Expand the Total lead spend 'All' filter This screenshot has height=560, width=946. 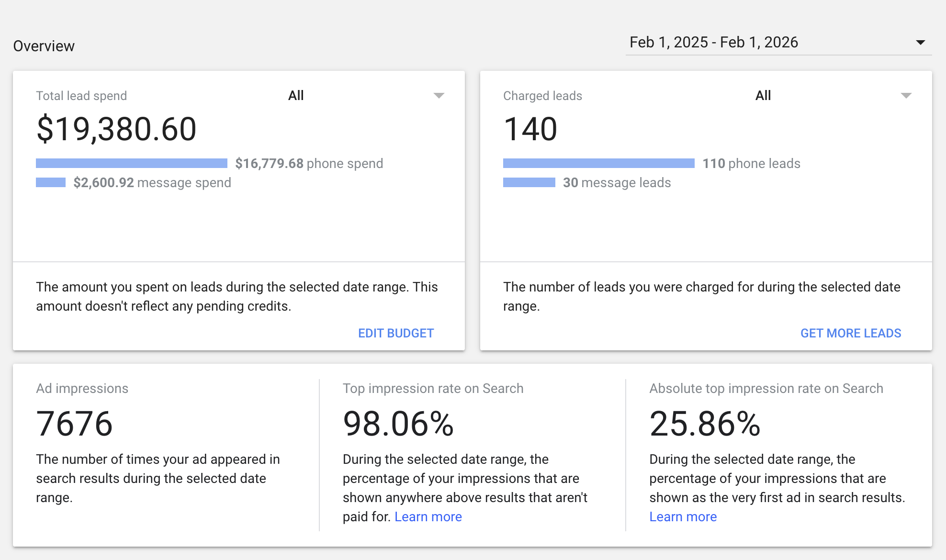(366, 96)
